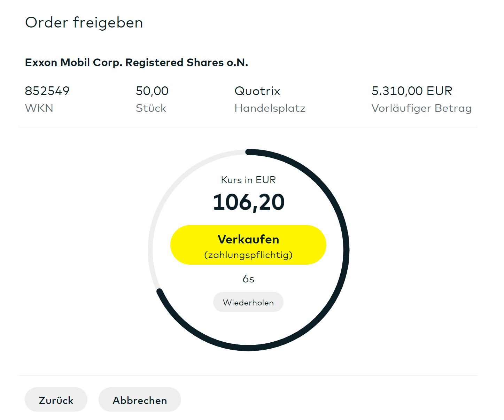Viewport: 504px width, 420px height.
Task: Click the 6s countdown timer text
Action: click(x=248, y=279)
